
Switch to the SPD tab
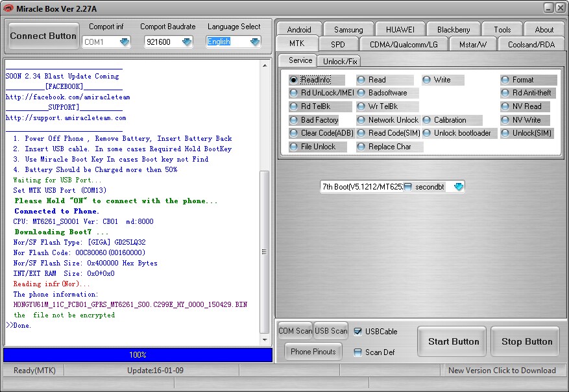pyautogui.click(x=338, y=45)
